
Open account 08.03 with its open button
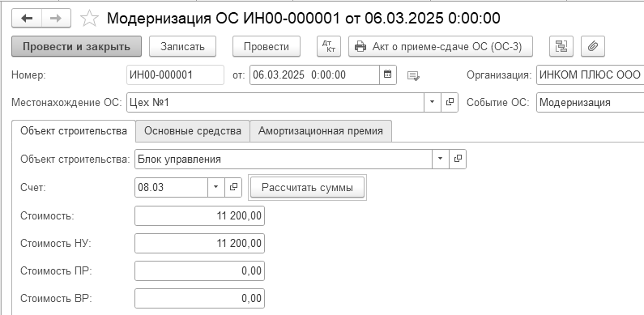pos(233,187)
